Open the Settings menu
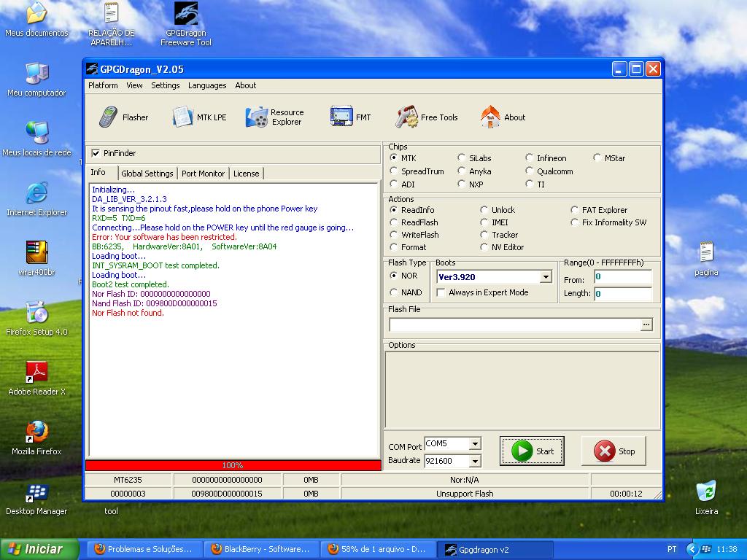Screen dimensions: 747x560 tap(166, 85)
